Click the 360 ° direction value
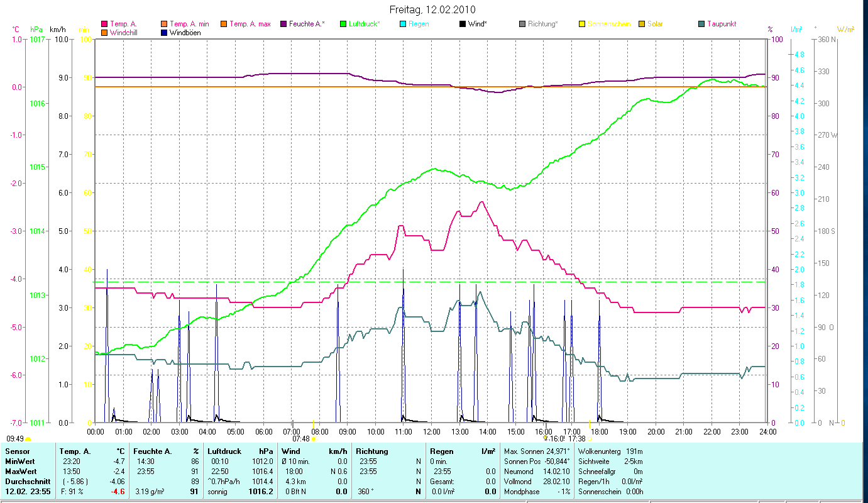The image size is (868, 503). (366, 491)
